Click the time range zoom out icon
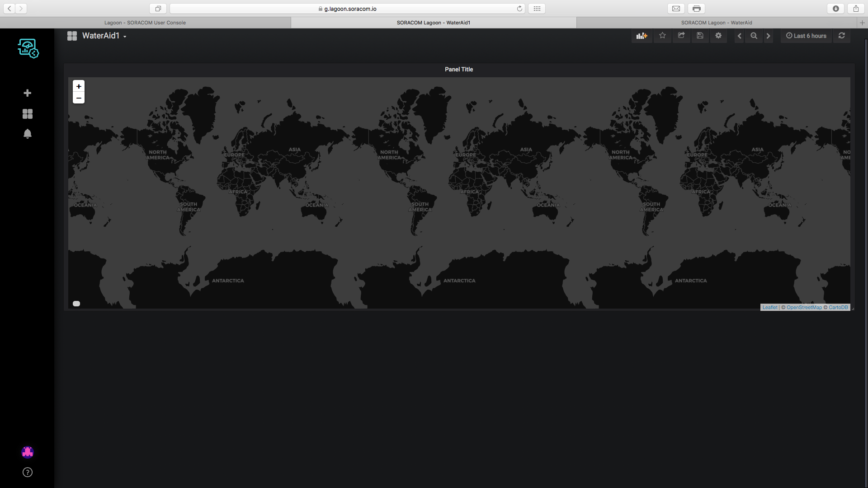868x488 pixels. click(754, 36)
